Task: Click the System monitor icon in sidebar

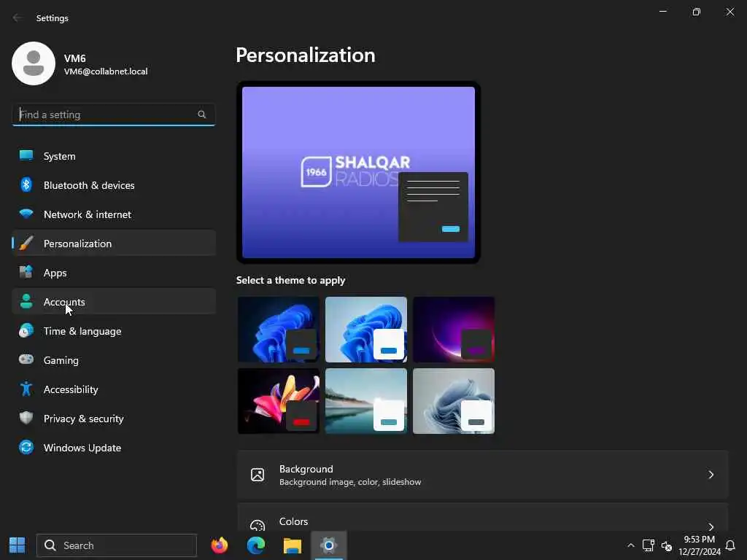Action: 26,156
